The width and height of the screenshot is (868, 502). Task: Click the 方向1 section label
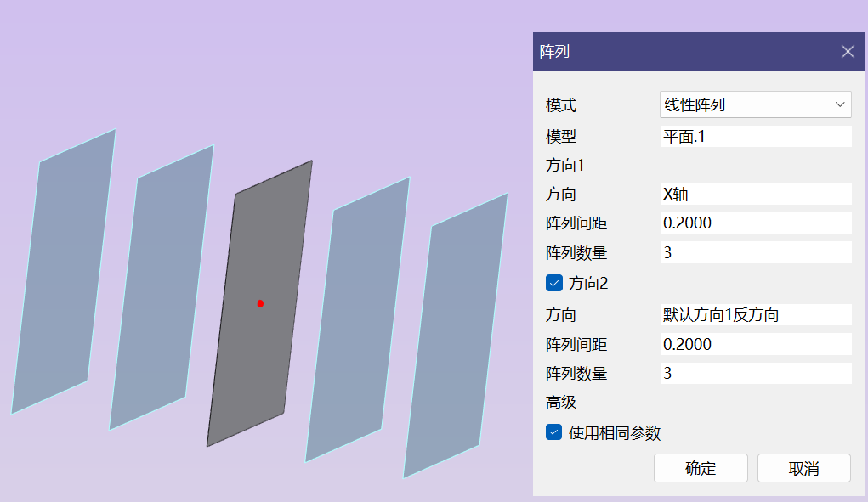(x=564, y=166)
